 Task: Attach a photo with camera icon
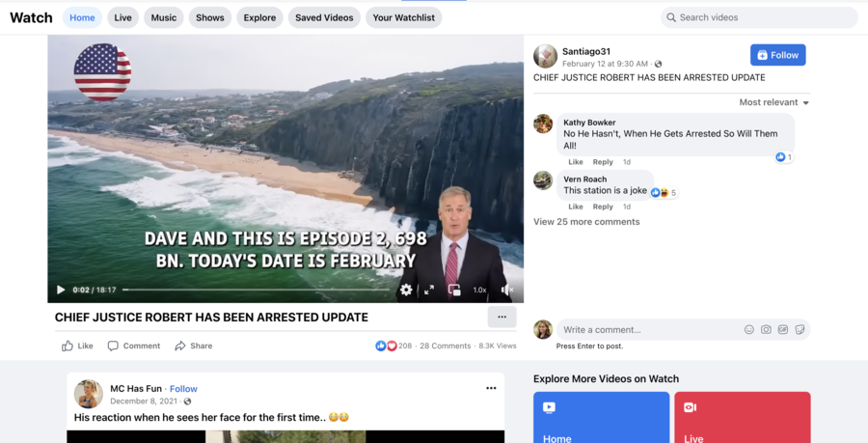766,329
